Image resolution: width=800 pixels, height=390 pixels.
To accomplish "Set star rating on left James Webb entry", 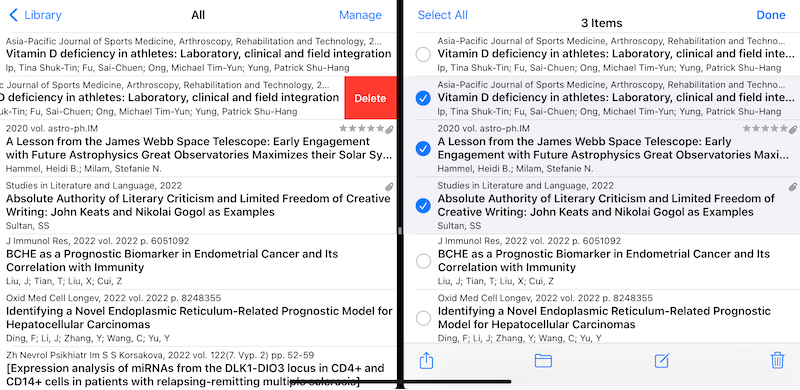I will point(361,129).
